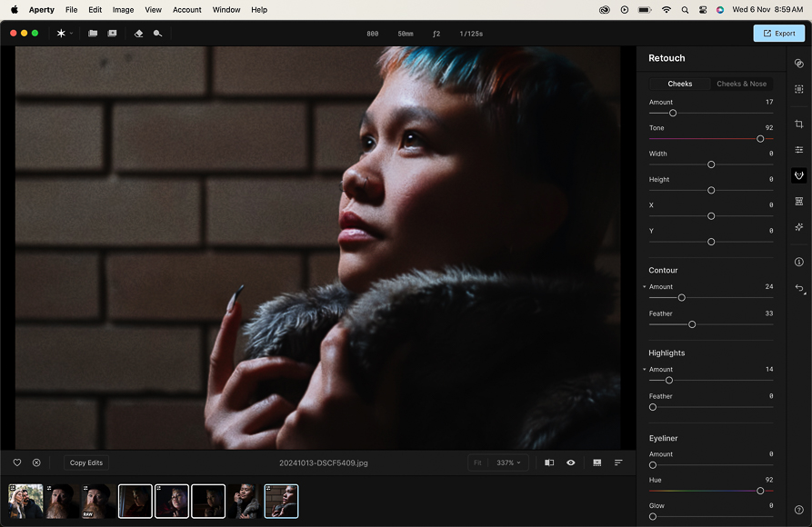Click the Copy Edits button
812x527 pixels.
click(86, 462)
